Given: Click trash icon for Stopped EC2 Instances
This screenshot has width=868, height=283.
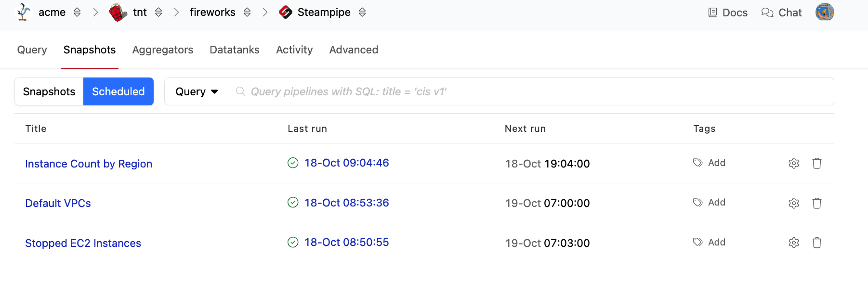Looking at the screenshot, I should pos(817,243).
